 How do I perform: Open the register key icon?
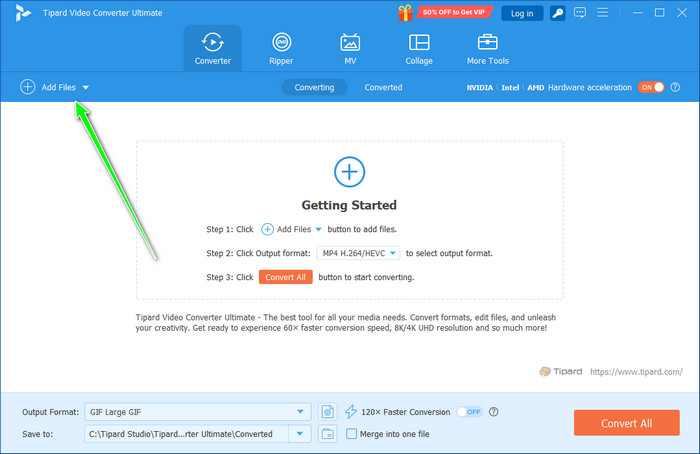coord(558,13)
